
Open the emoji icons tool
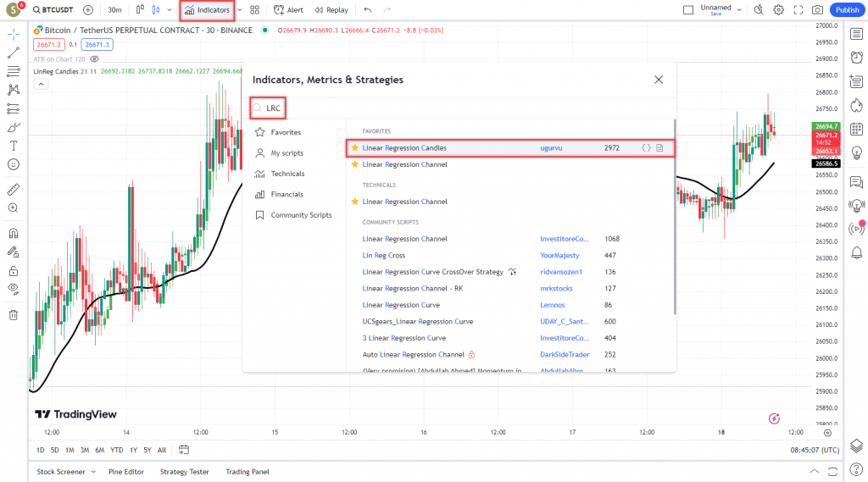pyautogui.click(x=14, y=164)
